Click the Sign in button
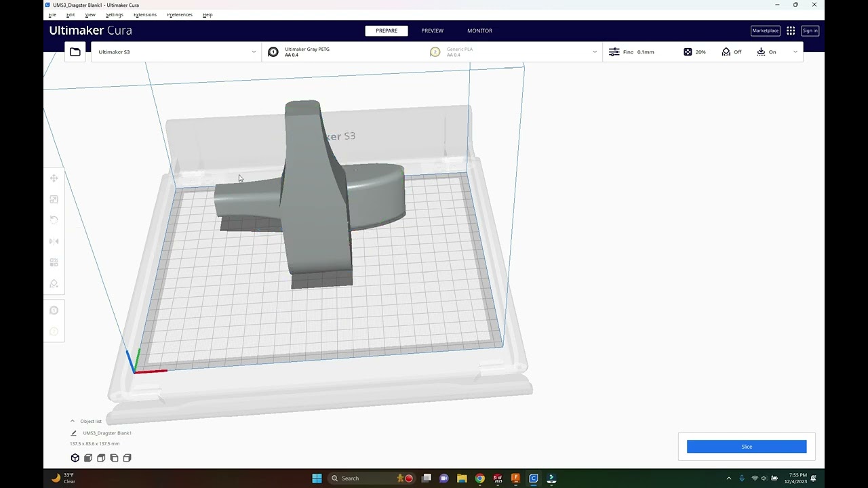Image resolution: width=868 pixels, height=488 pixels. [x=810, y=30]
